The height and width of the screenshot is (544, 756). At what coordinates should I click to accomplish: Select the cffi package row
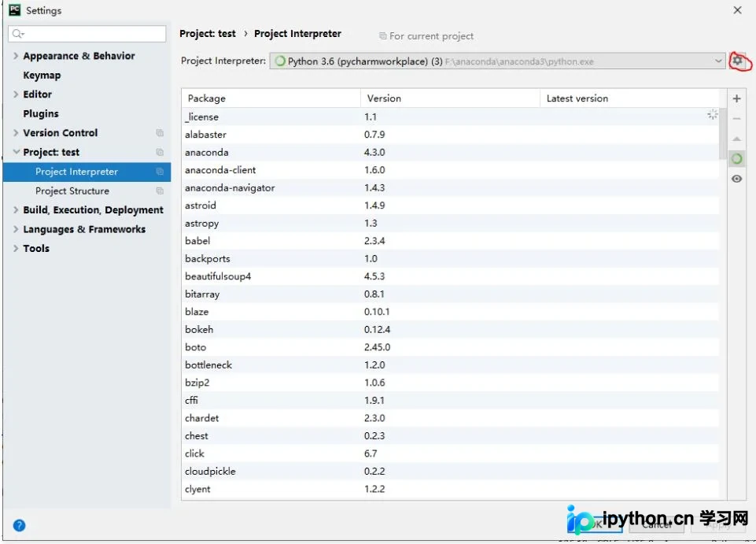pyautogui.click(x=450, y=400)
